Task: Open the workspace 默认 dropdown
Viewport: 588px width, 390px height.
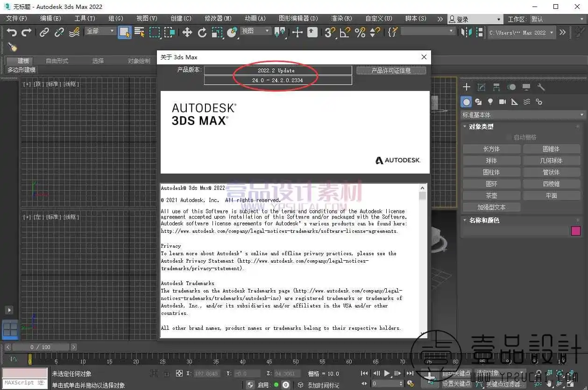Action: click(558, 19)
